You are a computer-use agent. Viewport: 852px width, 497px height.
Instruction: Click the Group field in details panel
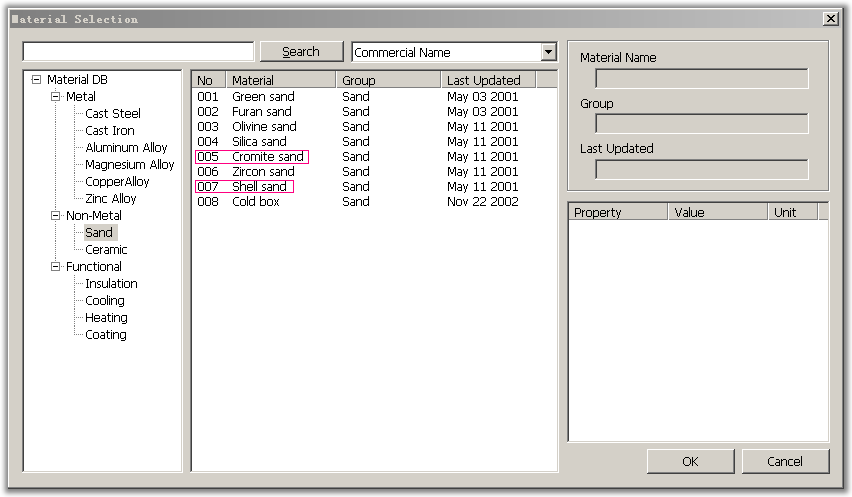(x=701, y=124)
